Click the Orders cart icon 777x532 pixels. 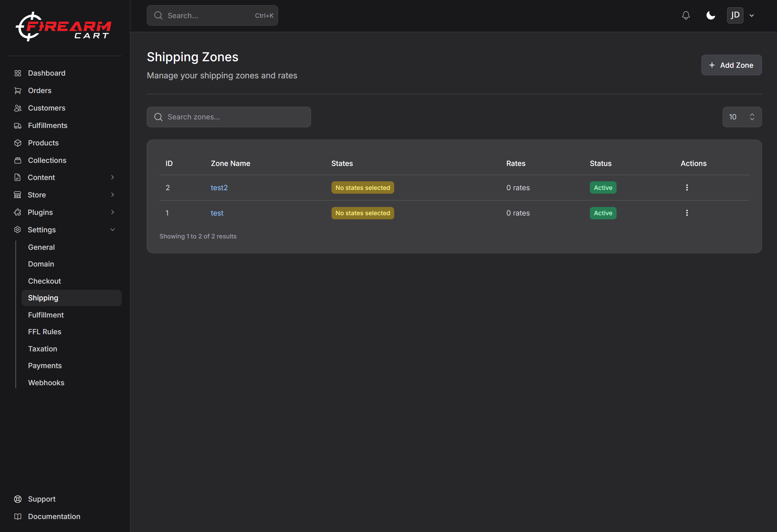[x=18, y=91]
